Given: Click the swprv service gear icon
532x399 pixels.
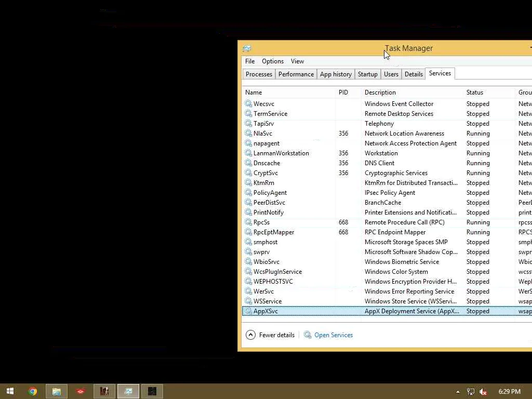Looking at the screenshot, I should point(248,251).
